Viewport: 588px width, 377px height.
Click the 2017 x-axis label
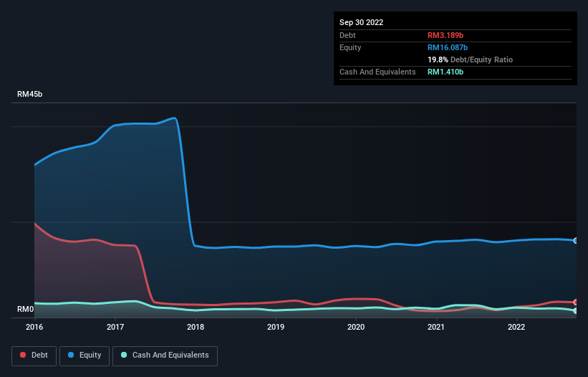point(115,327)
